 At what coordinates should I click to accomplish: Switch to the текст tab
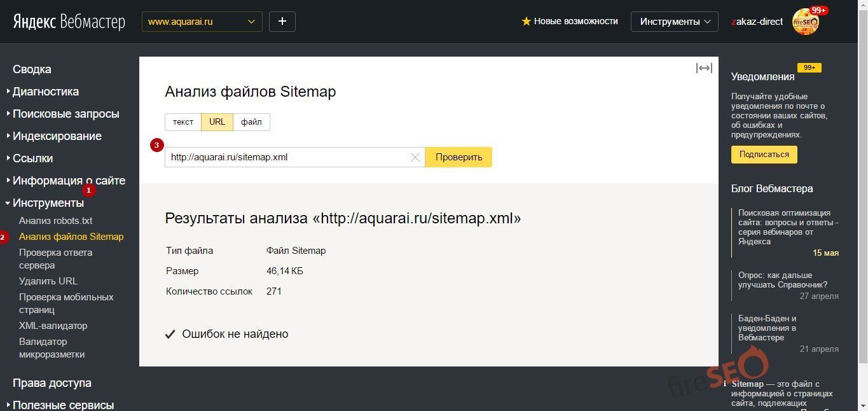183,122
